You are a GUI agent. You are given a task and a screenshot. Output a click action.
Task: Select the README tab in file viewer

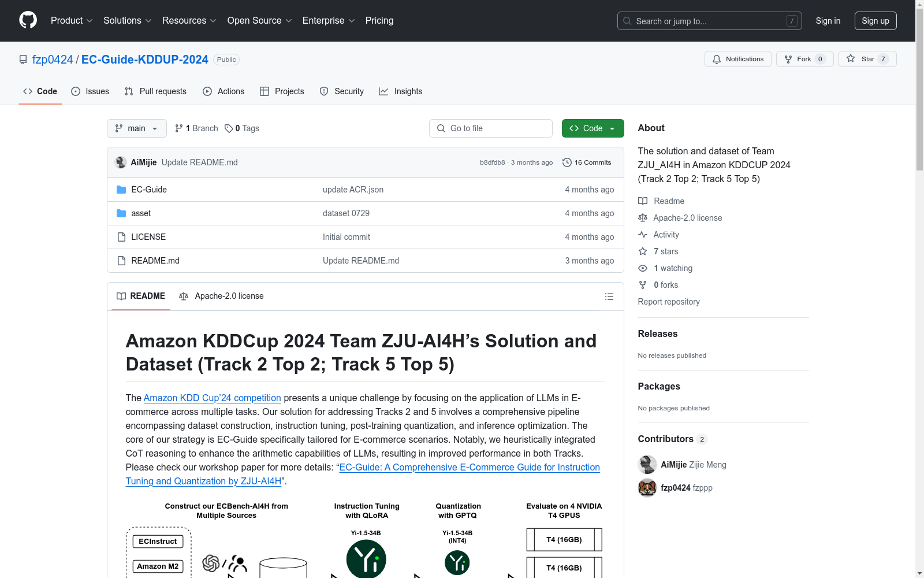[141, 296]
